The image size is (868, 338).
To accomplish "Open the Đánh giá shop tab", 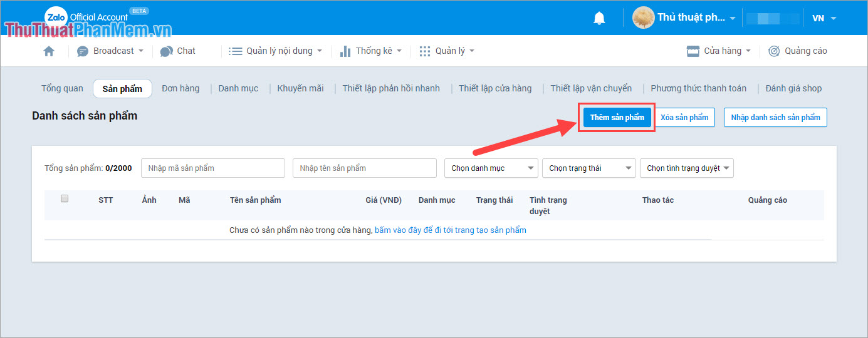I will pos(793,88).
